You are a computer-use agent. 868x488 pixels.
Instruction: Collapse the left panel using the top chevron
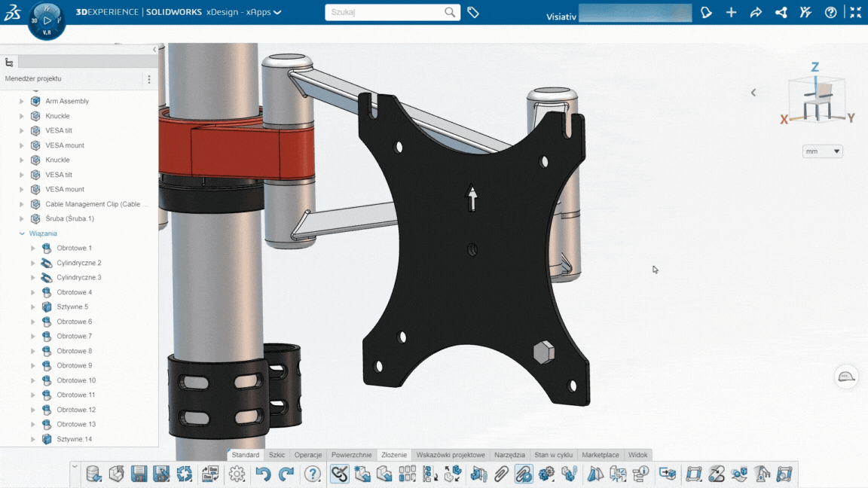(154, 50)
